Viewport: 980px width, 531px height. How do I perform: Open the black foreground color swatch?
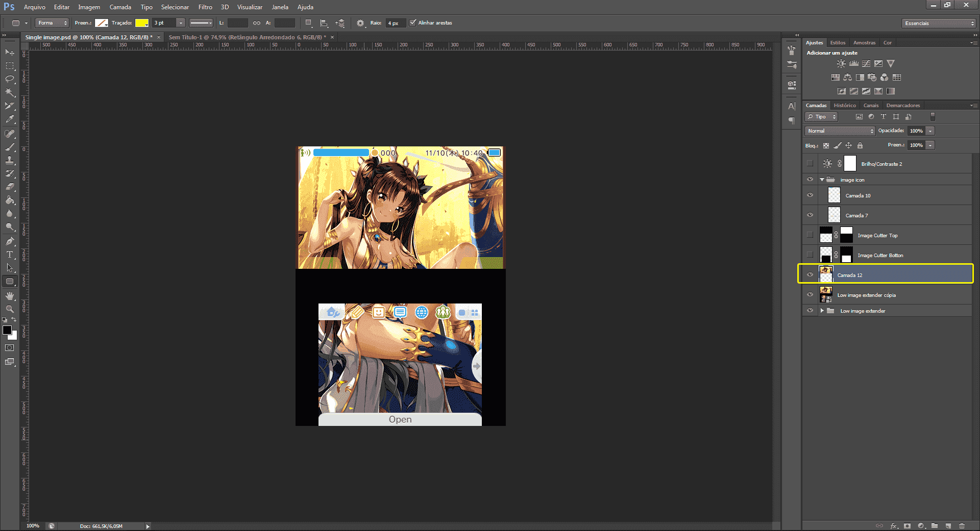pos(7,330)
